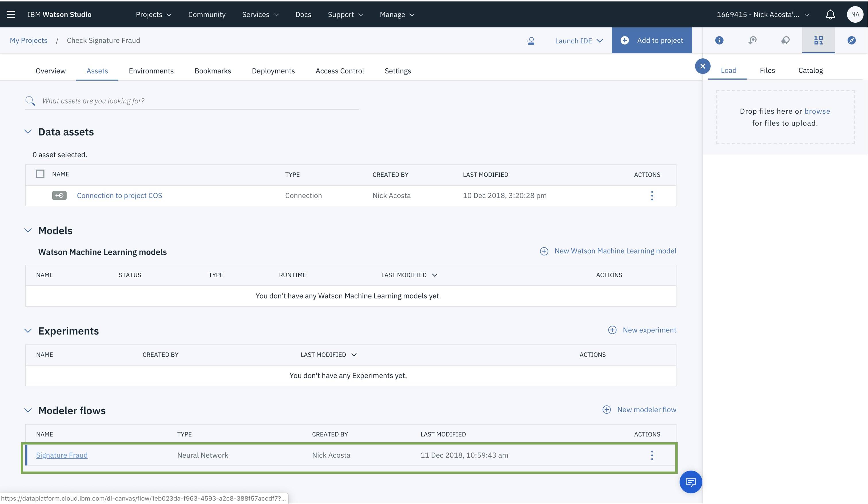Open the Projects dropdown menu
The image size is (868, 504).
click(x=154, y=14)
